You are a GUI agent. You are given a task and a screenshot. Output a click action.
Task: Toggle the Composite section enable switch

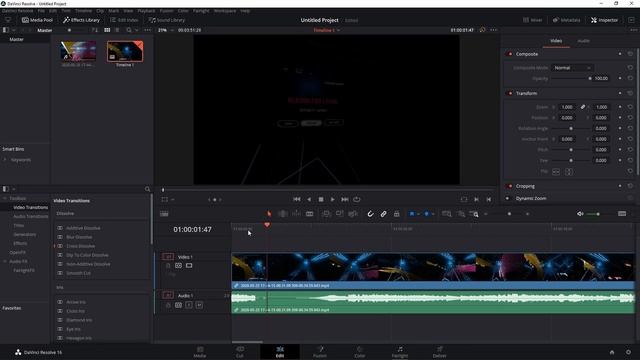click(509, 54)
